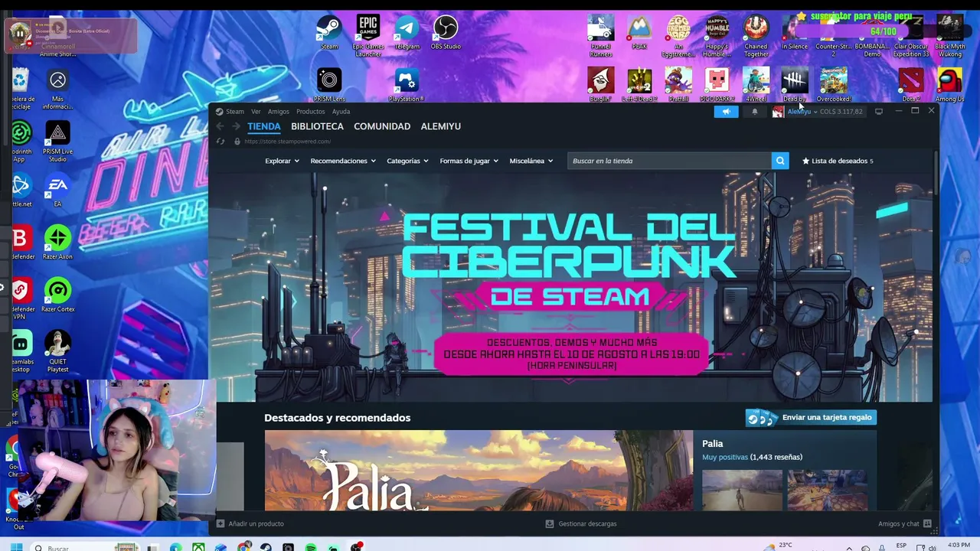Open the OBS Studio desktop shortcut
This screenshot has width=980, height=551.
coord(446,32)
